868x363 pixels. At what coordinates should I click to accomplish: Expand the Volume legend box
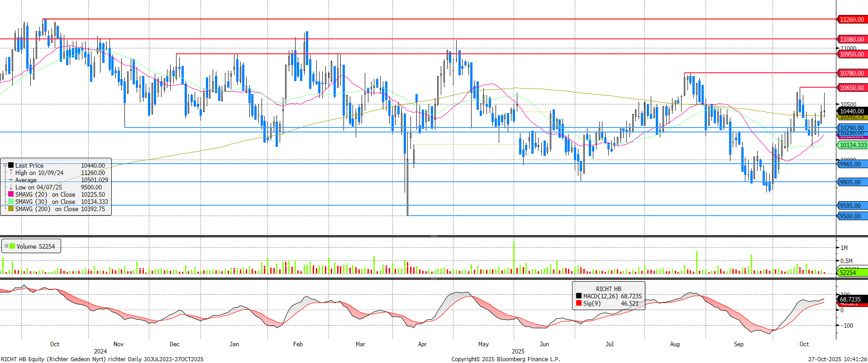(x=6, y=246)
